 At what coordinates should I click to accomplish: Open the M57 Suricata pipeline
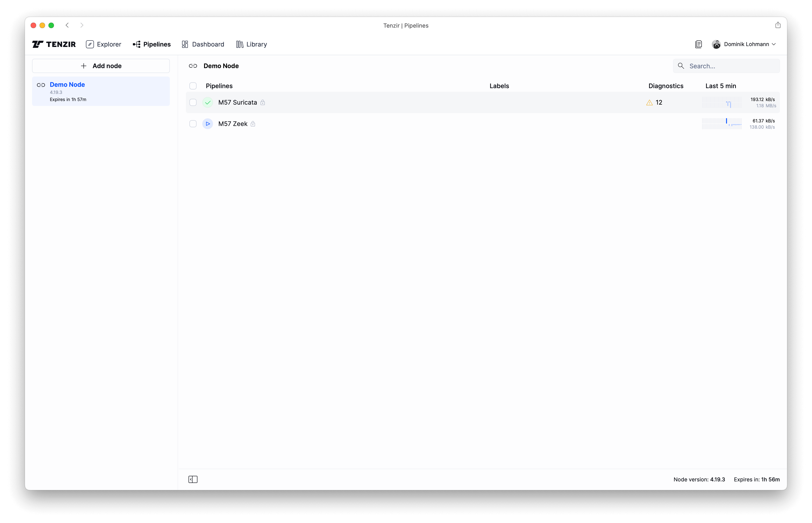(238, 103)
